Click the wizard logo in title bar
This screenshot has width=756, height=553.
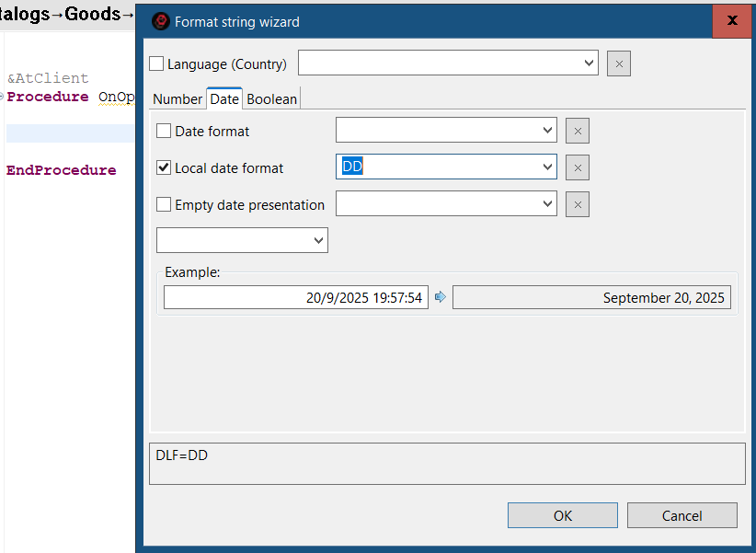160,21
